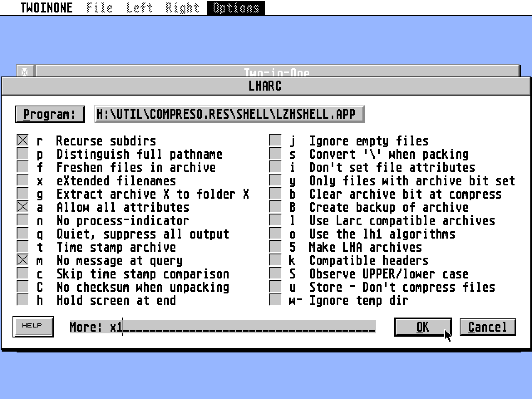
Task: Check Store - Don't compress files
Action: (275, 286)
